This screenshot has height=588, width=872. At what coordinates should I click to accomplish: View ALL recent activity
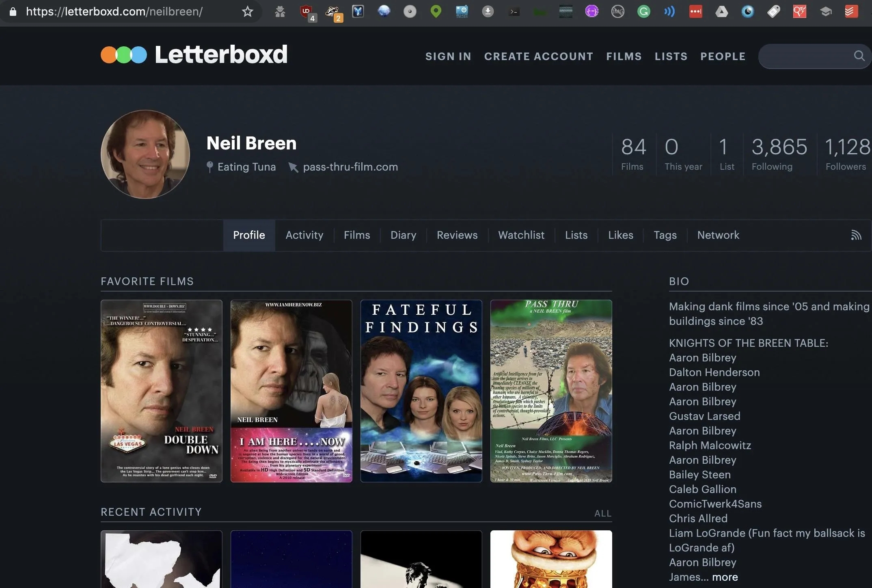tap(602, 513)
